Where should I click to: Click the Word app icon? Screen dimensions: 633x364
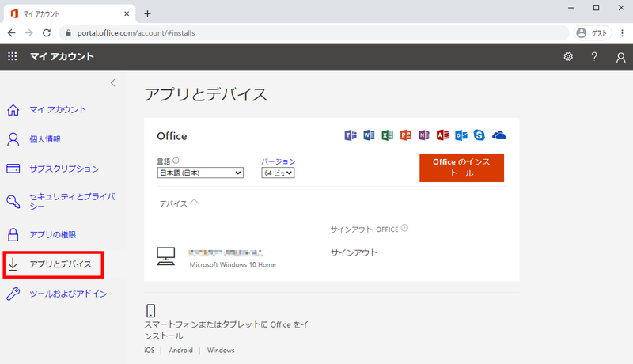click(x=369, y=135)
